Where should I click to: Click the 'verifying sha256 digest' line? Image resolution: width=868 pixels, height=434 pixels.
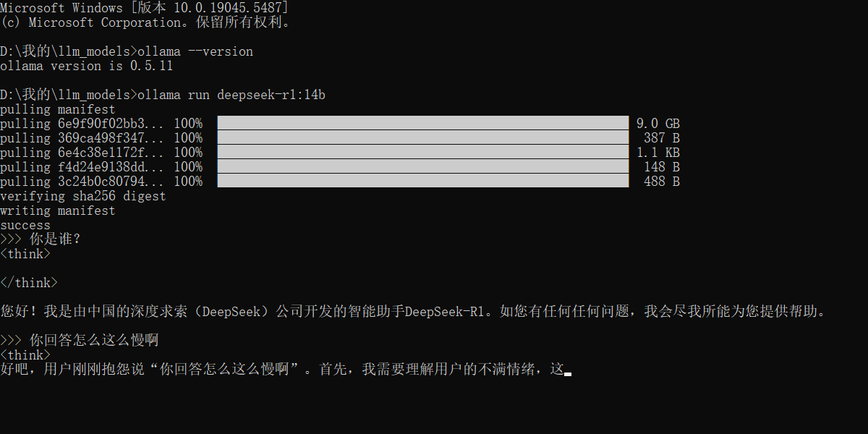point(83,196)
